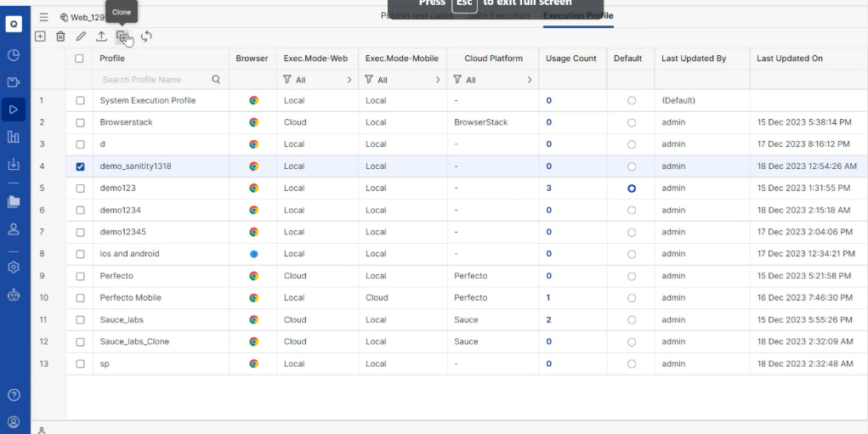Screen dimensions: 868x434
Task: Toggle the select-all checkbox in header
Action: [x=80, y=59]
